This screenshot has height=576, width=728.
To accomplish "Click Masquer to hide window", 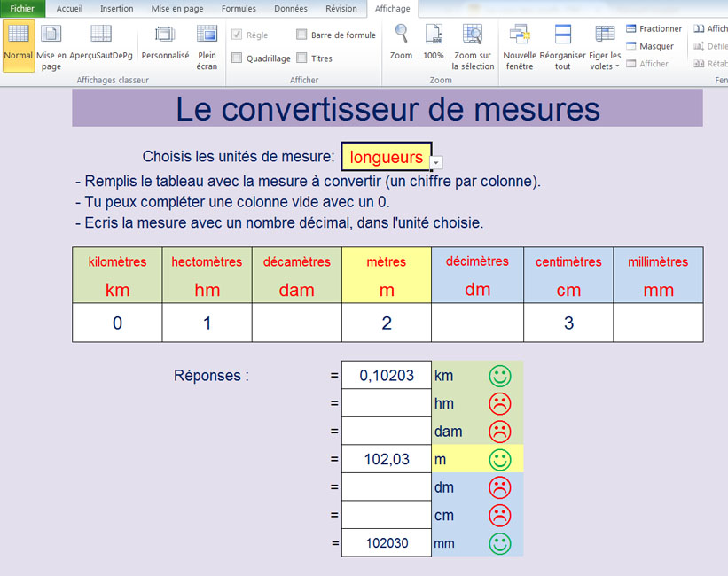I will [x=650, y=46].
